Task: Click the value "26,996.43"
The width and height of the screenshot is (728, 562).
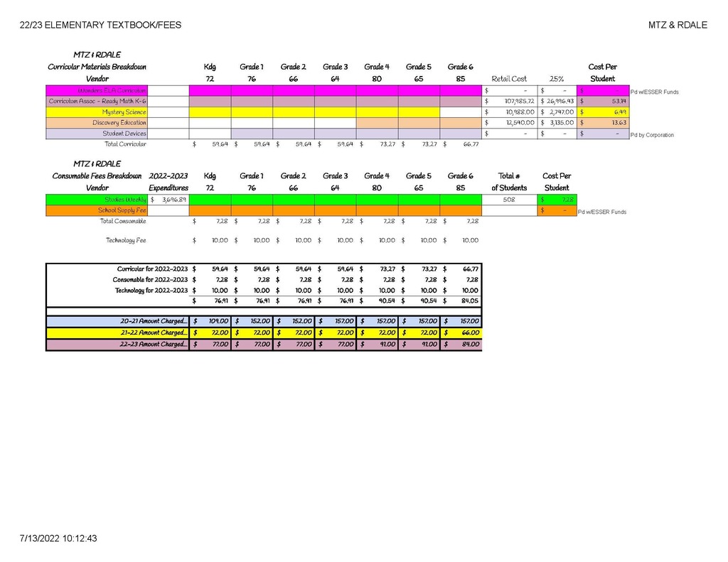Action: 560,101
